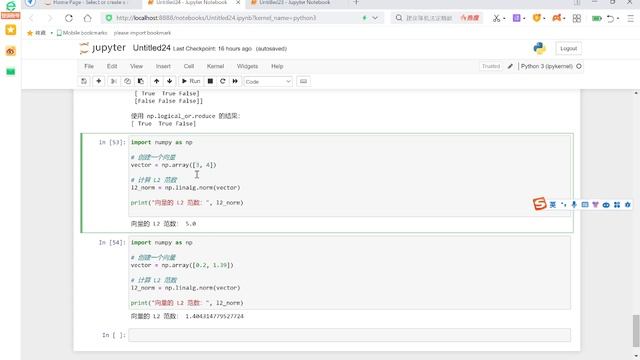Interrupt the kernel with the stop icon
Image resolution: width=640 pixels, height=360 pixels.
tap(210, 81)
